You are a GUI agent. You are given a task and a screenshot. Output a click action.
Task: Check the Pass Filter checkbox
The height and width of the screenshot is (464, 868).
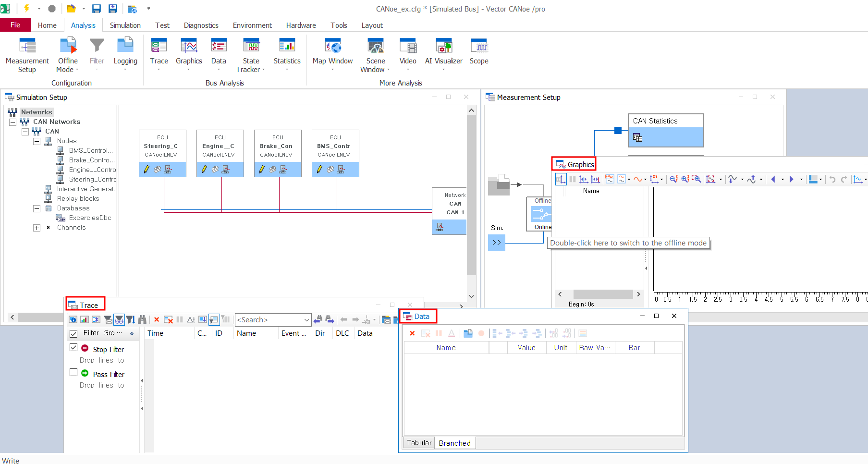tap(73, 372)
